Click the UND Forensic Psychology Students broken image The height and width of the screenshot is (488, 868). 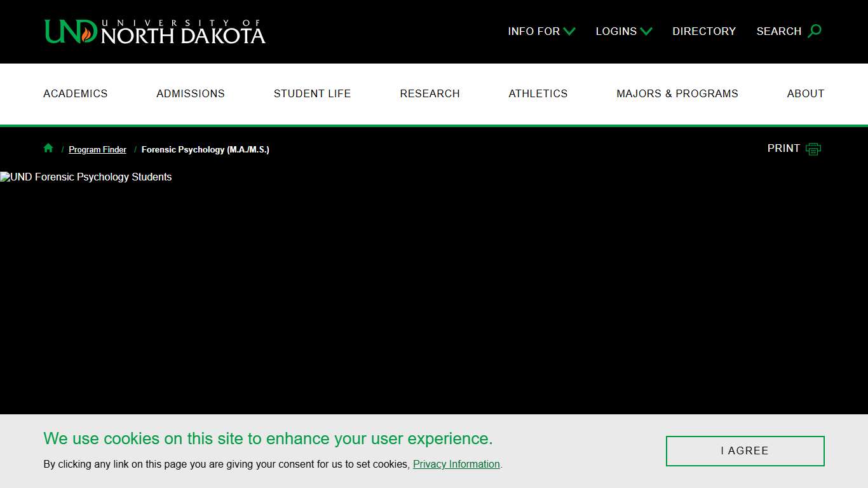pyautogui.click(x=86, y=177)
